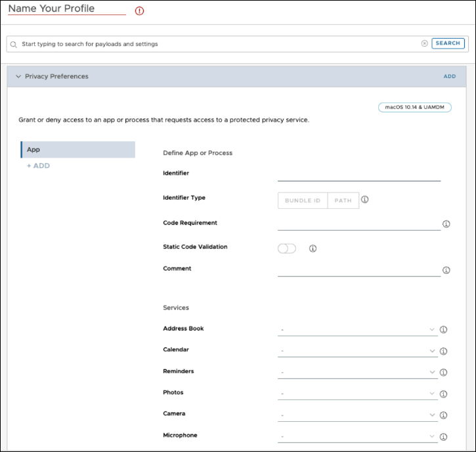This screenshot has height=452, width=476.
Task: Click + ADD below the App entry
Action: point(38,166)
